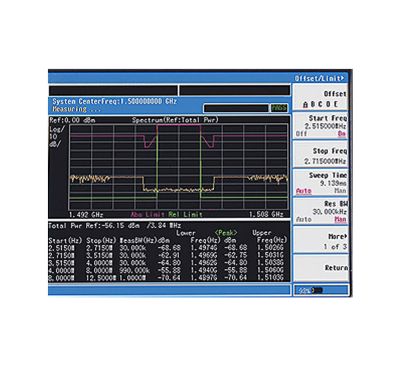Viewport: 400px width, 366px height.
Task: Click the Rel Limit legend label
Action: [x=185, y=214]
